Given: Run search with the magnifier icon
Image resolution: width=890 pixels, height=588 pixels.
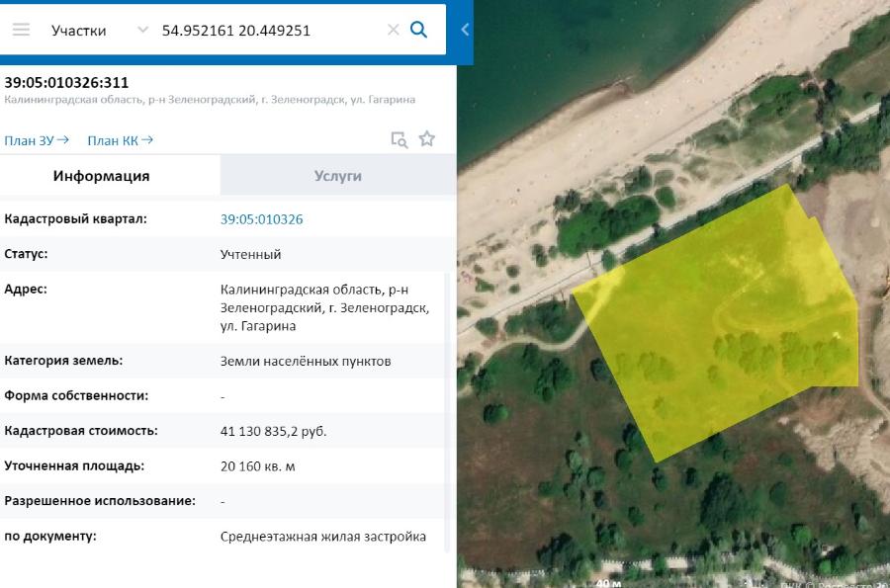Looking at the screenshot, I should tap(419, 30).
